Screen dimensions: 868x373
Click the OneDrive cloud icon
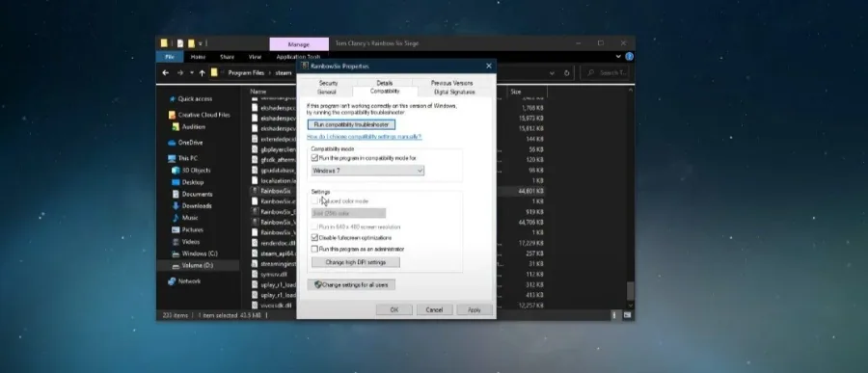pyautogui.click(x=172, y=143)
